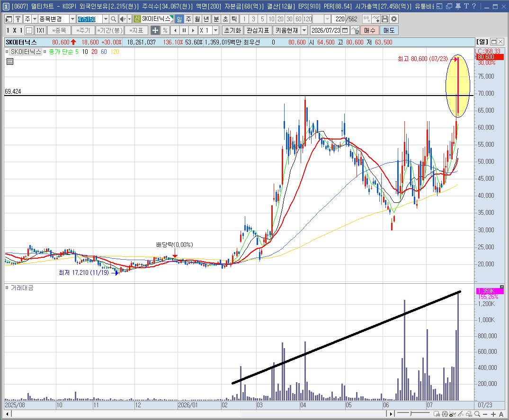Click the stock code 475150 field
The image size is (509, 420).
pos(89,19)
